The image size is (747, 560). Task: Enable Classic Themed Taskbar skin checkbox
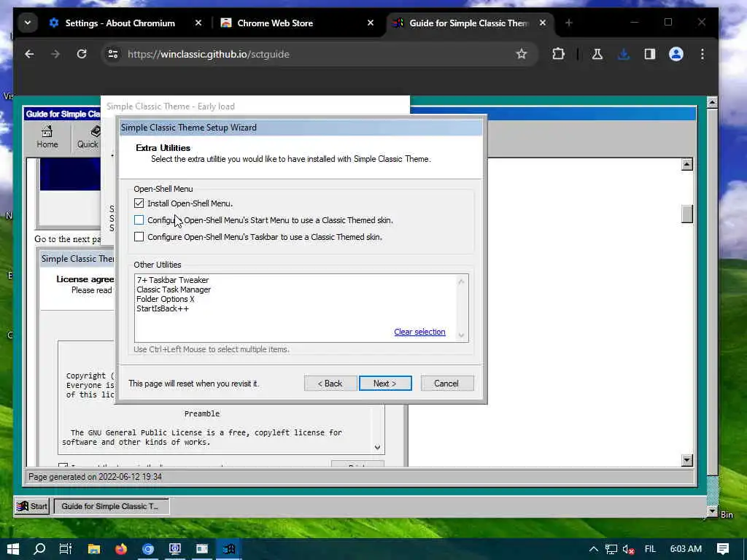[x=139, y=237]
